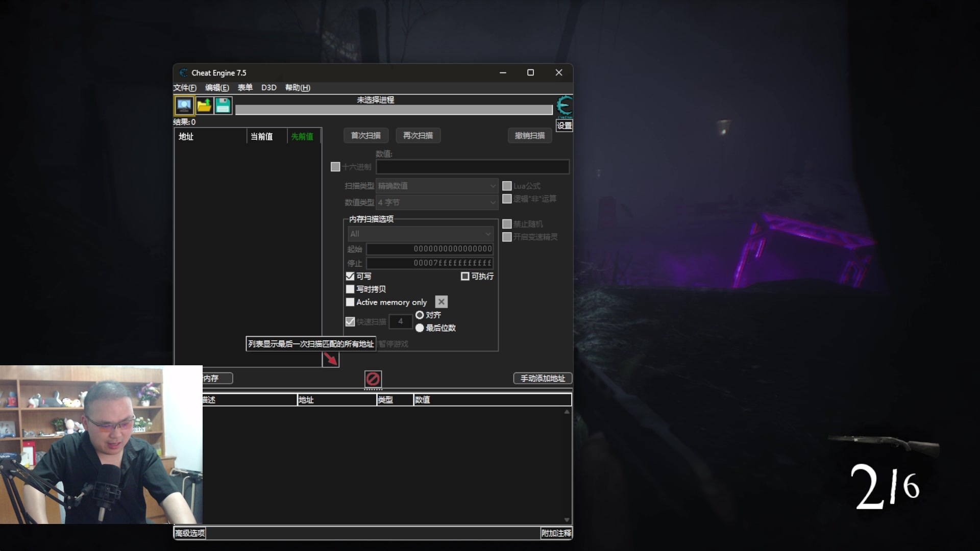Click the 地址 column header in address table

(337, 400)
